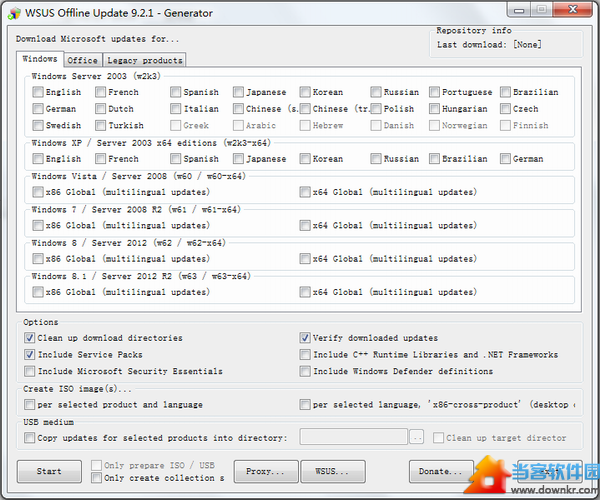Tick Japanese under Windows Server 2003
The height and width of the screenshot is (500, 600).
coord(238,92)
